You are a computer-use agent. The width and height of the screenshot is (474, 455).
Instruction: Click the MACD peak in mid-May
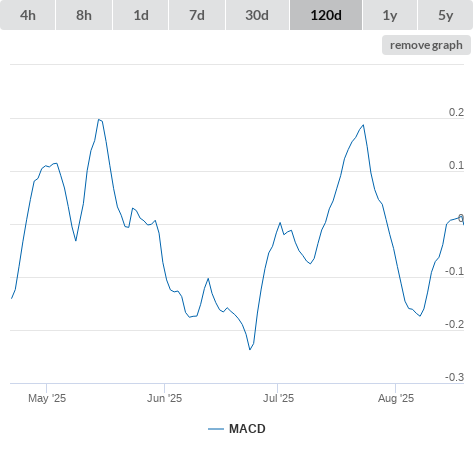99,119
